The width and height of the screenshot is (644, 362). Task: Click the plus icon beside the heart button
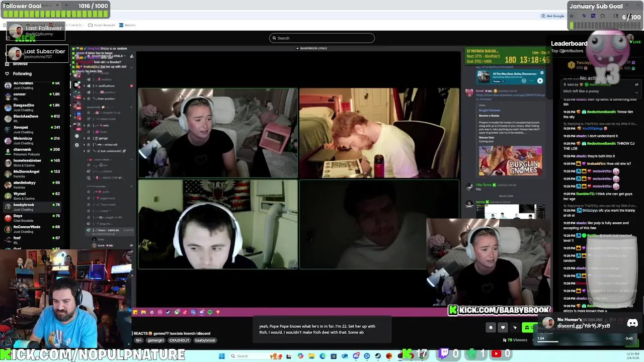515,328
